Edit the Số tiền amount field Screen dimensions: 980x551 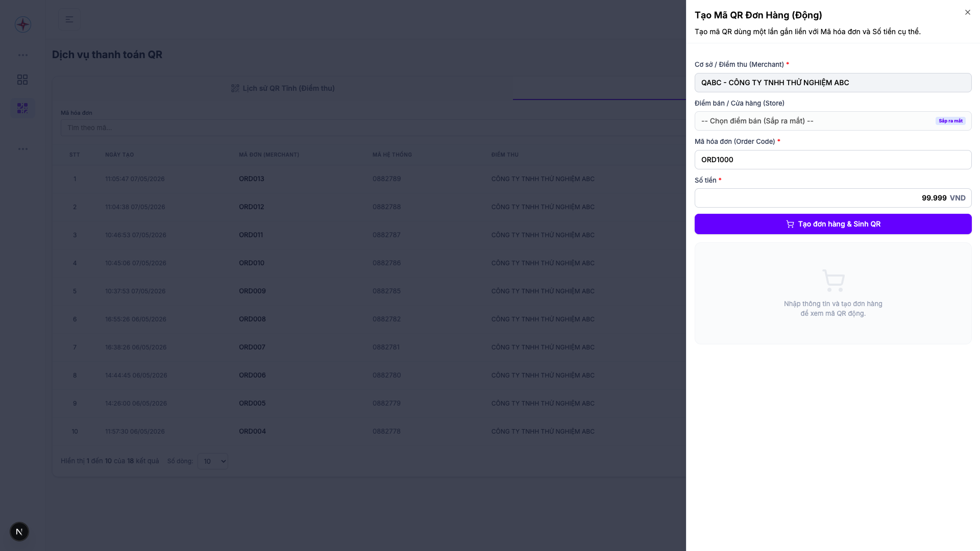tap(833, 198)
